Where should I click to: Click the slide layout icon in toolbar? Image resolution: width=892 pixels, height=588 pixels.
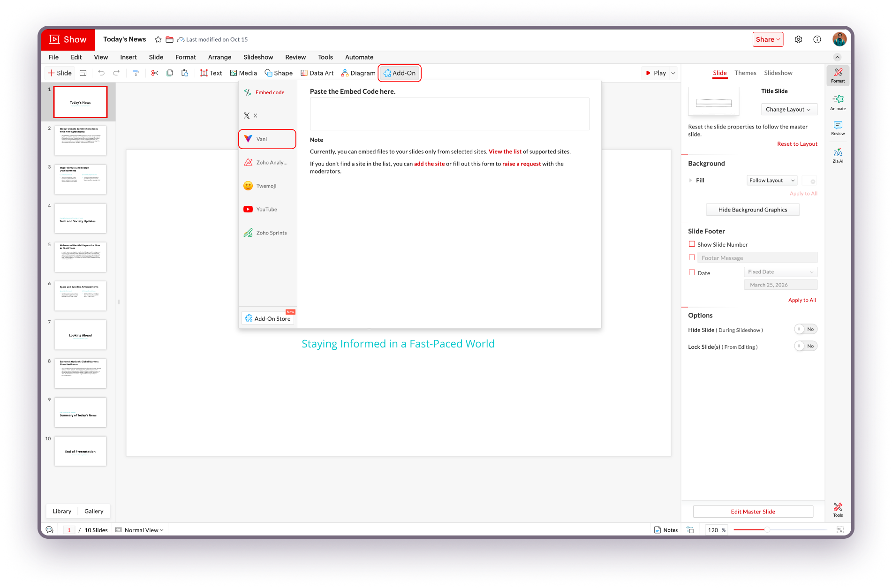pyautogui.click(x=83, y=73)
